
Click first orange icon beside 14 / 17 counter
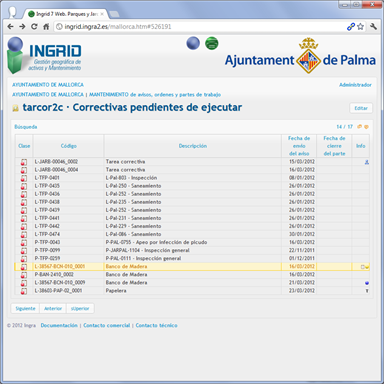tap(359, 127)
